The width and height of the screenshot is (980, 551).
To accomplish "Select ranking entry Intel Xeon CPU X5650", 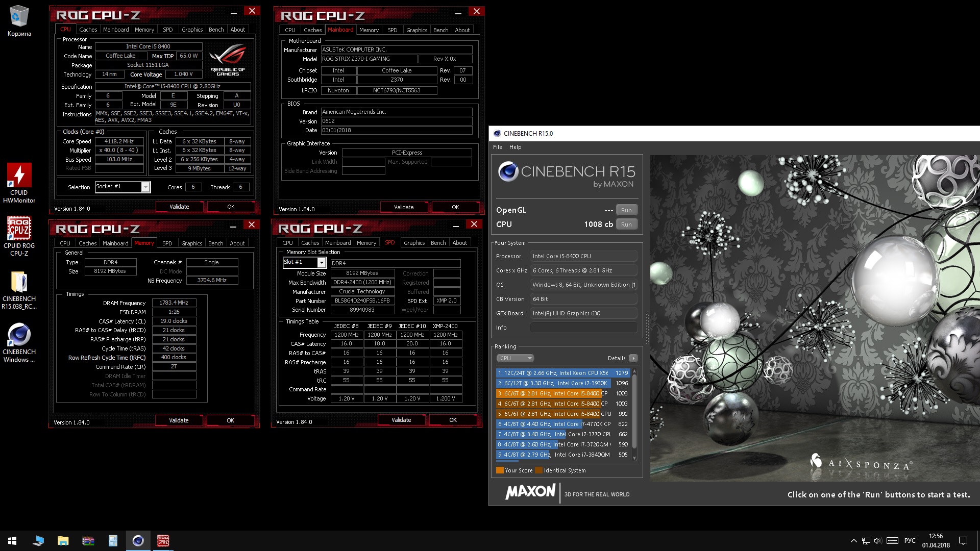I will [562, 373].
